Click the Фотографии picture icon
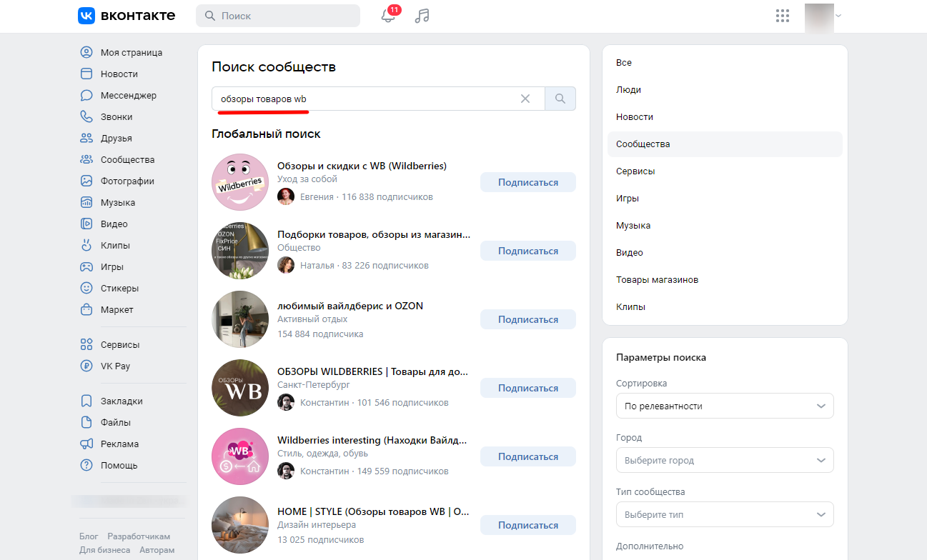Viewport: 927px width, 560px height. click(86, 181)
